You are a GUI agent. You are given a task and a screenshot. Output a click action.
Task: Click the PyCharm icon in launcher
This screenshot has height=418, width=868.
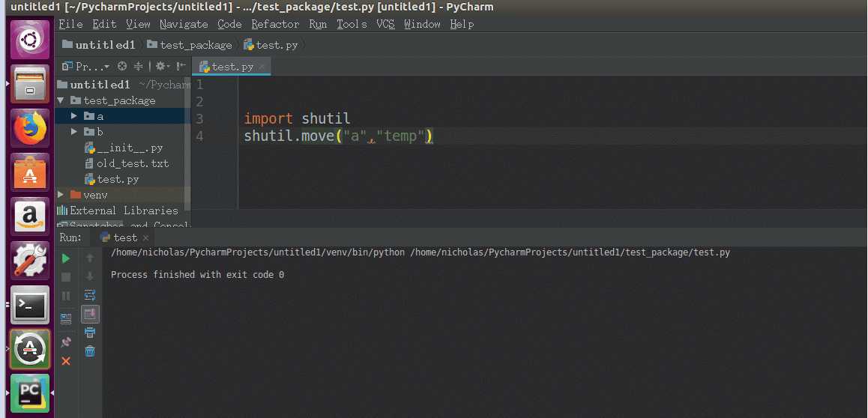click(x=30, y=393)
